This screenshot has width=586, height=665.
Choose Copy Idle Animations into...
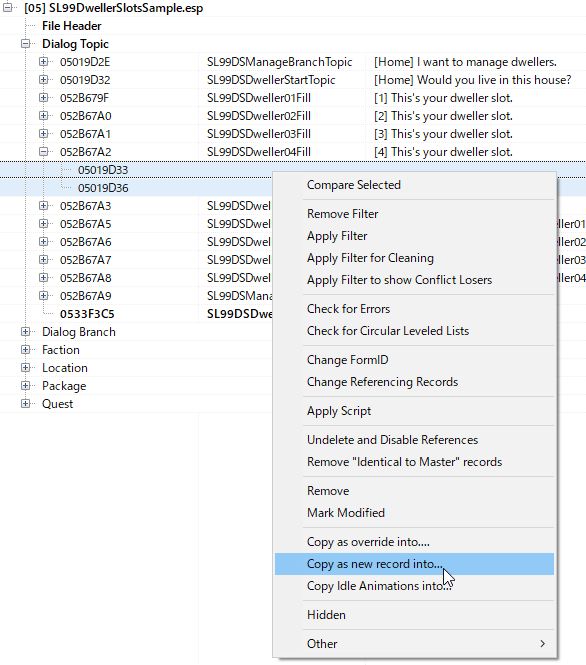pyautogui.click(x=414, y=586)
